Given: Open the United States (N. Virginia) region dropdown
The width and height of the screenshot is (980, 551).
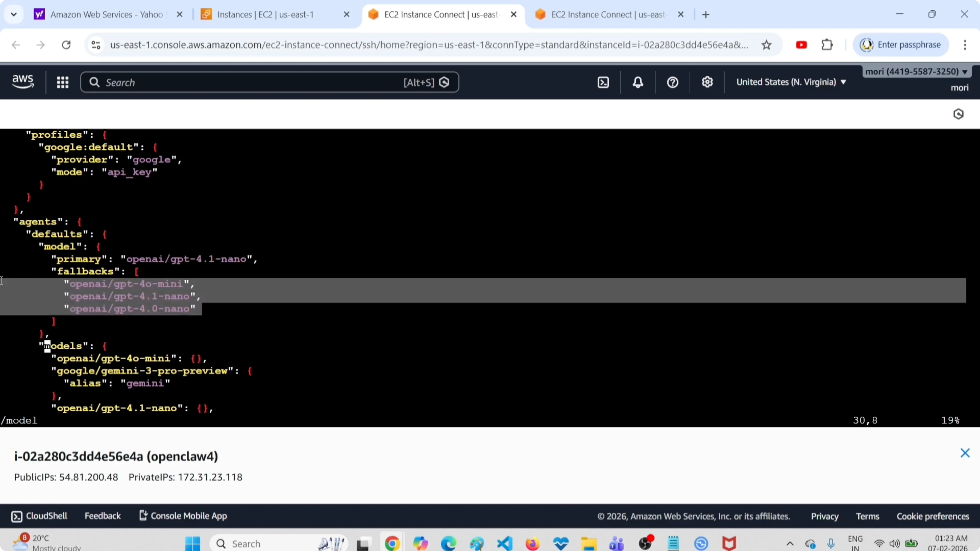Looking at the screenshot, I should click(791, 82).
